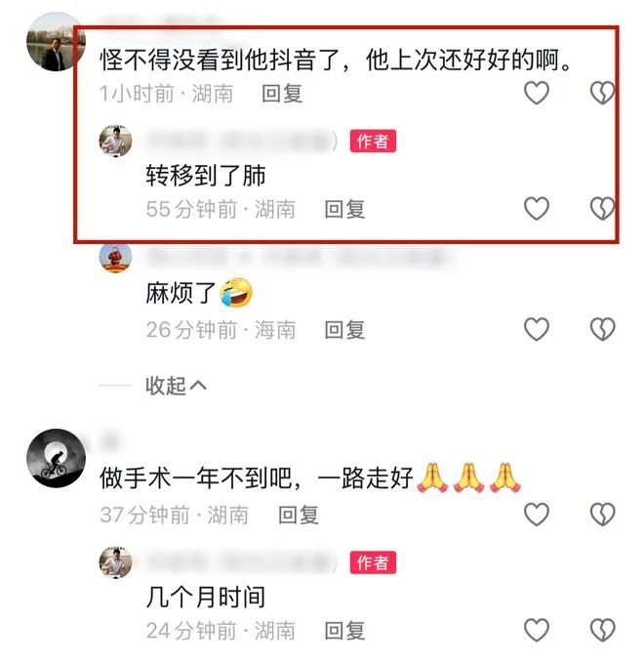Dislike the author's reply 转移到了肺

602,208
